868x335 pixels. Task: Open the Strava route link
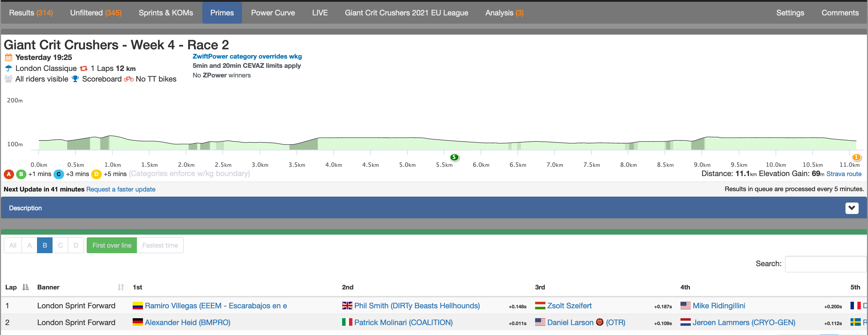844,174
